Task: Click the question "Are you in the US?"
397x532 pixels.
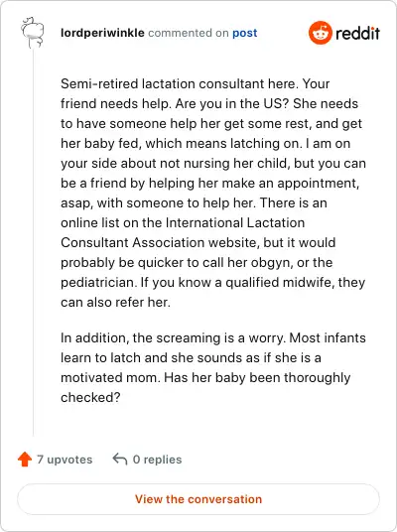Action: point(232,103)
